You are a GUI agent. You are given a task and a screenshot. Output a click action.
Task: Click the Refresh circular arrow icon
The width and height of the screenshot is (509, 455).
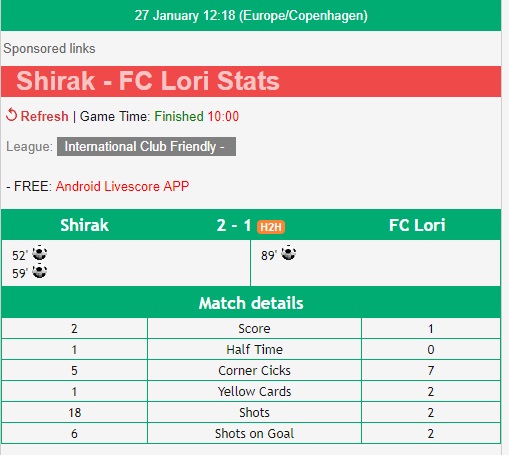click(x=11, y=115)
